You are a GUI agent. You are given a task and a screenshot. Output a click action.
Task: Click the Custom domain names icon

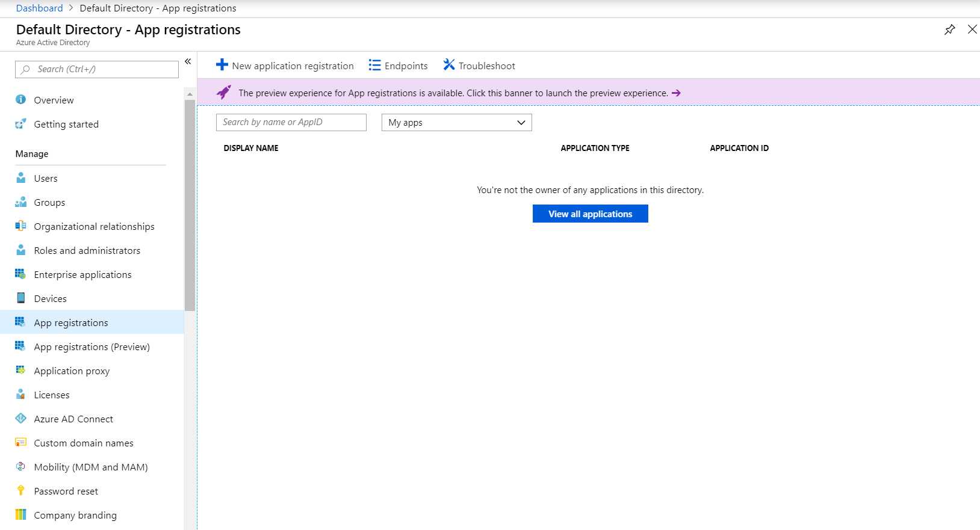pyautogui.click(x=20, y=443)
